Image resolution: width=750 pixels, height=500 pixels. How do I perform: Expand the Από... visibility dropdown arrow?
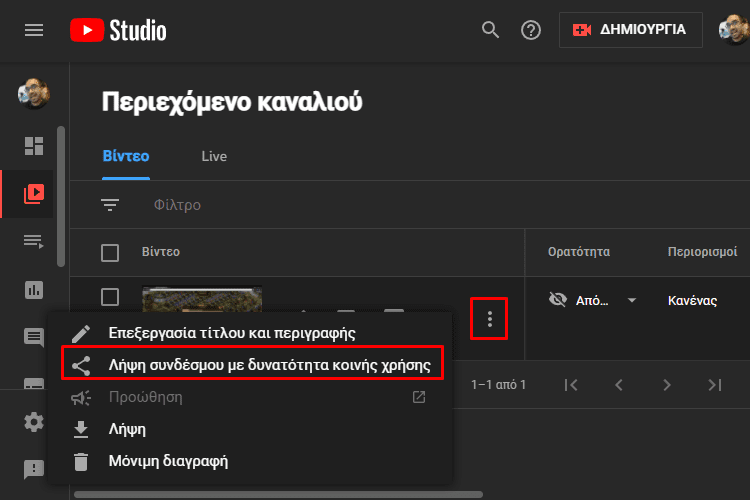[632, 300]
